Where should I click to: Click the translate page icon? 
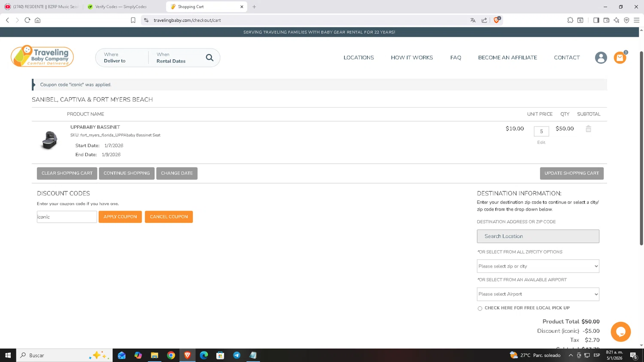click(473, 20)
